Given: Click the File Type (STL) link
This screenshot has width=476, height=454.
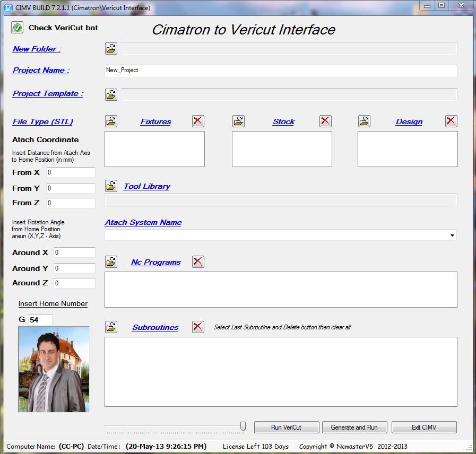Looking at the screenshot, I should [x=43, y=121].
